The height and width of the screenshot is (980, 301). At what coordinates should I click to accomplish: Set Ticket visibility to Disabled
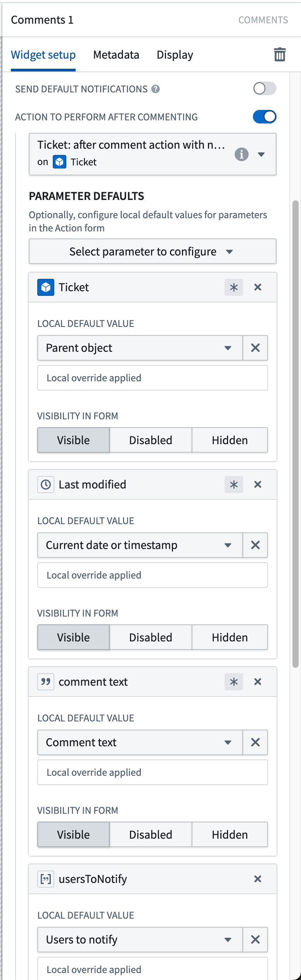click(150, 440)
